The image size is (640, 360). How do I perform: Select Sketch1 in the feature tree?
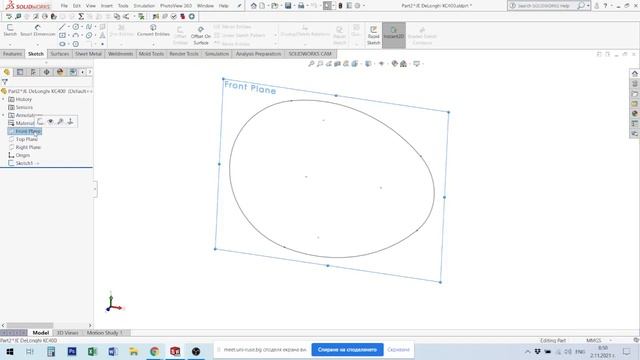pos(24,163)
